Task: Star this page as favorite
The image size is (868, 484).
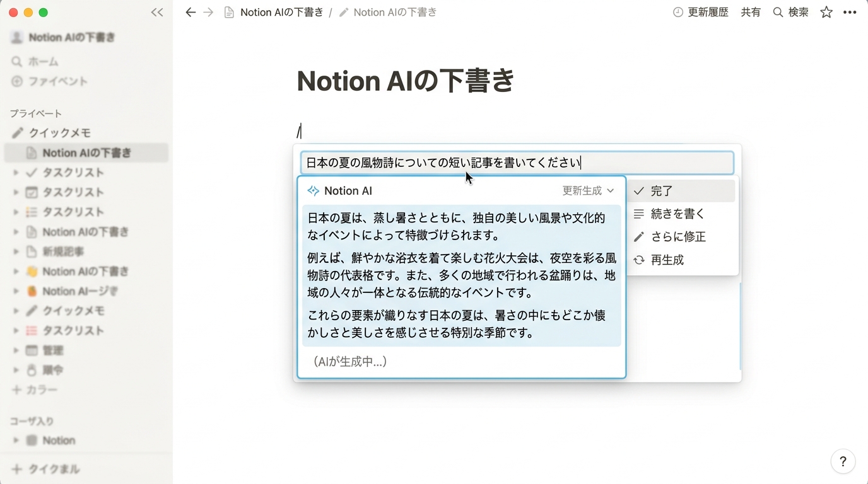Action: click(x=826, y=13)
